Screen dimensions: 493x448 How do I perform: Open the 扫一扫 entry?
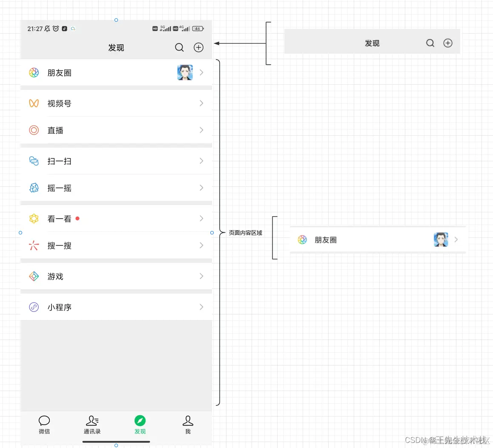[x=60, y=161]
